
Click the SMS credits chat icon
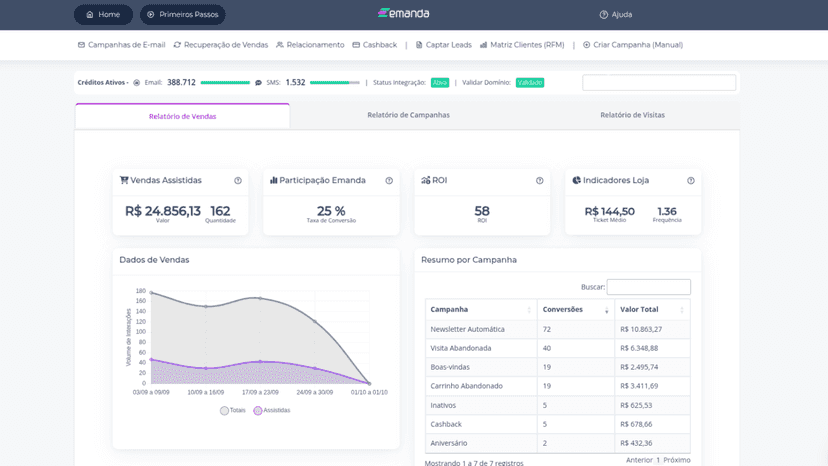pos(258,82)
